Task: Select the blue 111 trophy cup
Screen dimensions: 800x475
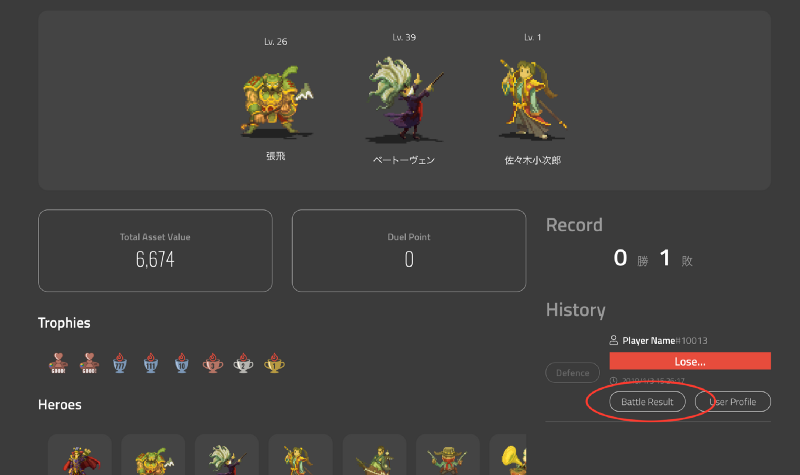Action: pyautogui.click(x=151, y=363)
